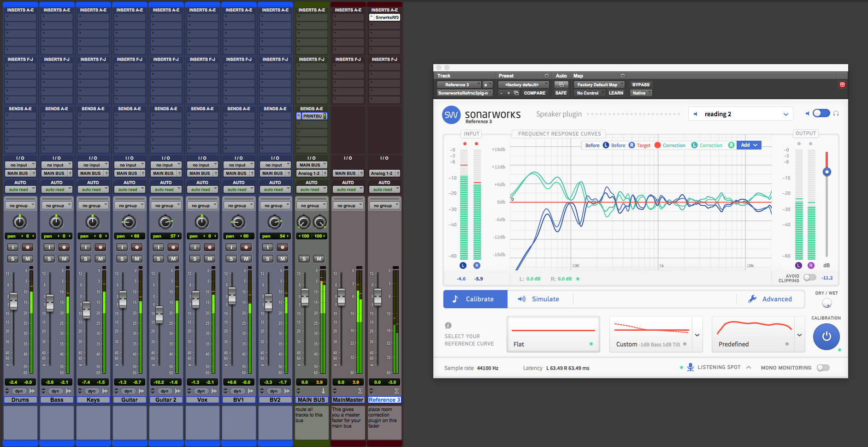Click the Before L curve indicator

[606, 145]
